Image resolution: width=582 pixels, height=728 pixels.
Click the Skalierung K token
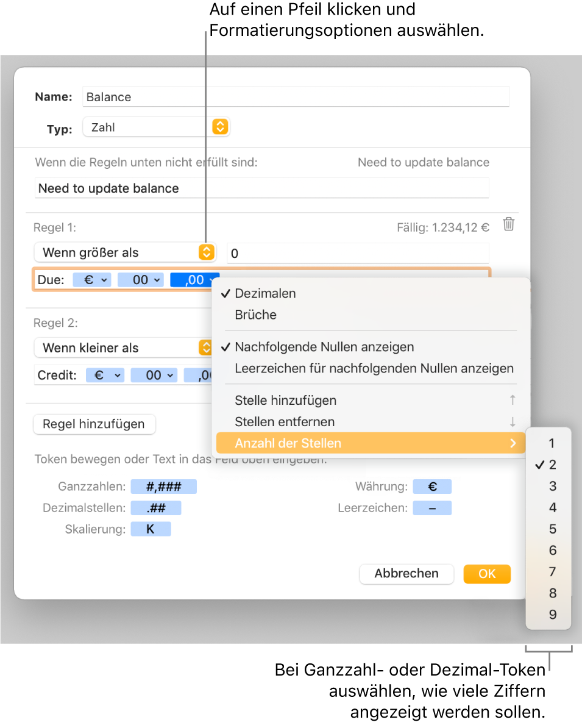pyautogui.click(x=151, y=529)
